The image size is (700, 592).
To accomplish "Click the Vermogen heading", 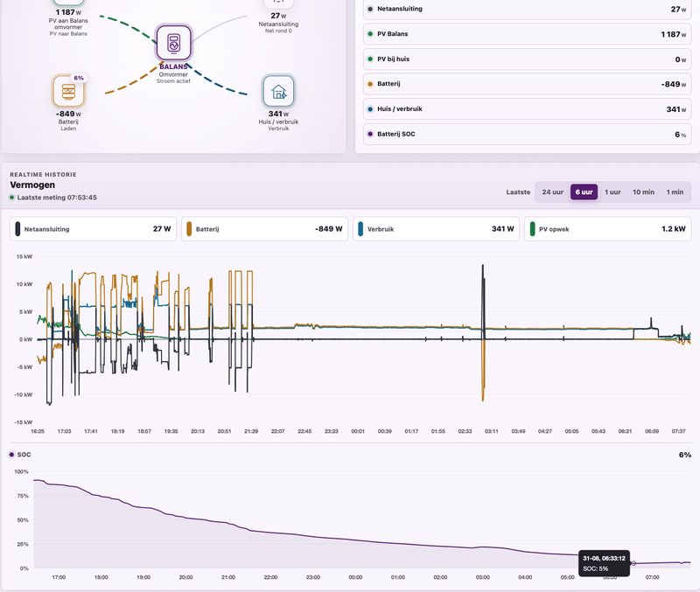I will pyautogui.click(x=32, y=185).
